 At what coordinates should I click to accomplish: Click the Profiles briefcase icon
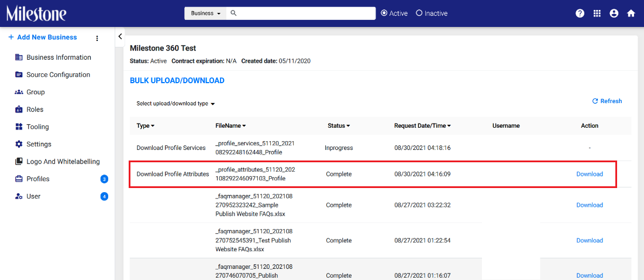tap(19, 179)
